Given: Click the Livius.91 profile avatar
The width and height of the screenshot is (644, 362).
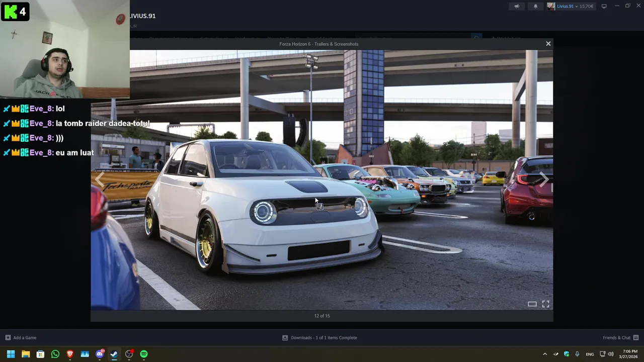Looking at the screenshot, I should 551,6.
